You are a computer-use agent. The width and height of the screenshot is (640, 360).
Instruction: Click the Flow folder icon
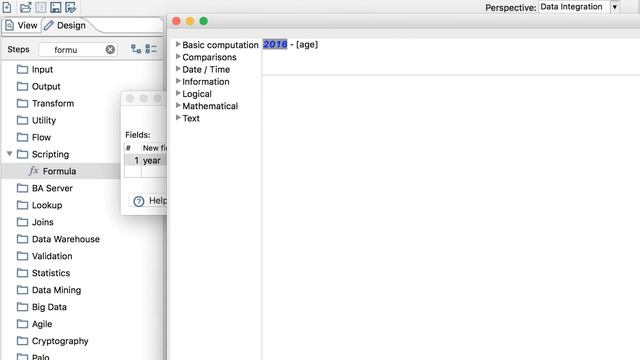click(x=22, y=137)
